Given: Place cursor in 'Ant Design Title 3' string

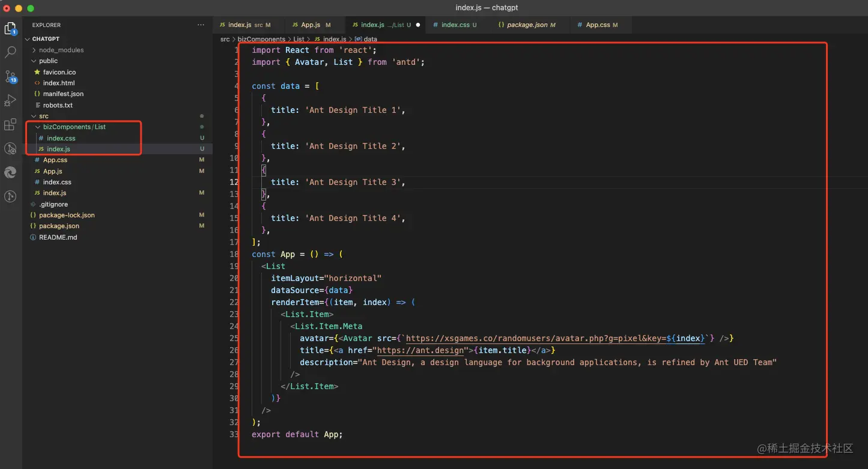Looking at the screenshot, I should click(x=352, y=182).
